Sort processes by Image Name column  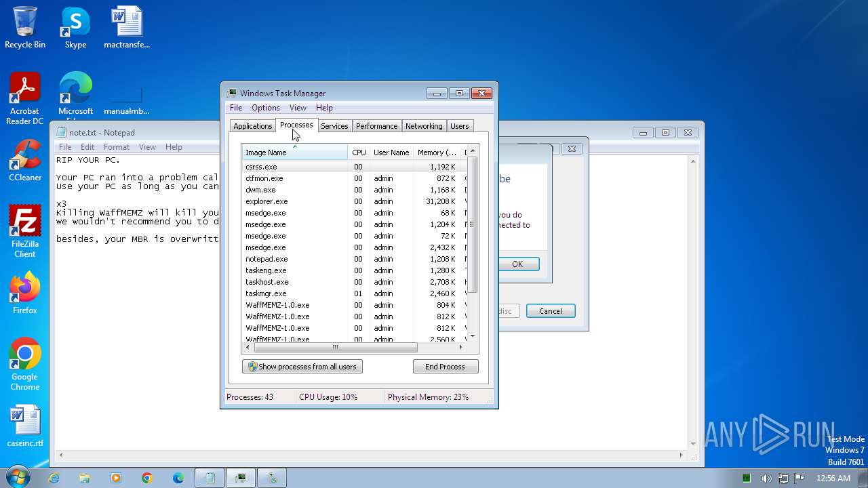[x=295, y=152]
